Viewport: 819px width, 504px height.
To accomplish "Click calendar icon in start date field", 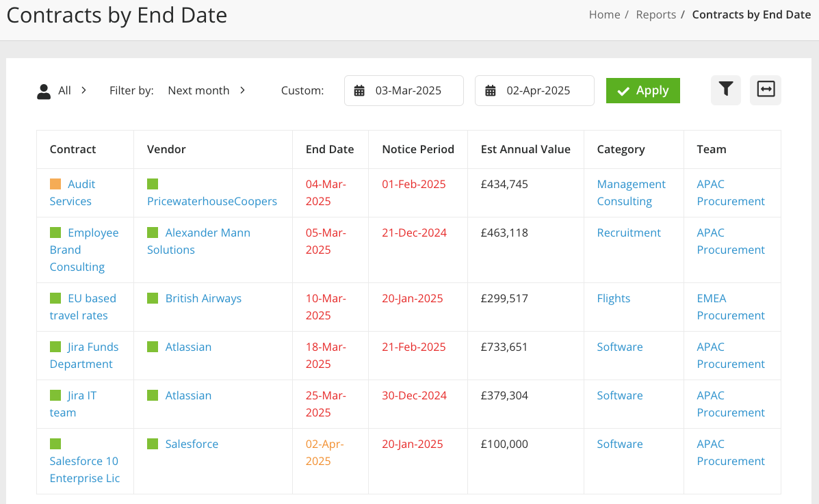I will 359,91.
